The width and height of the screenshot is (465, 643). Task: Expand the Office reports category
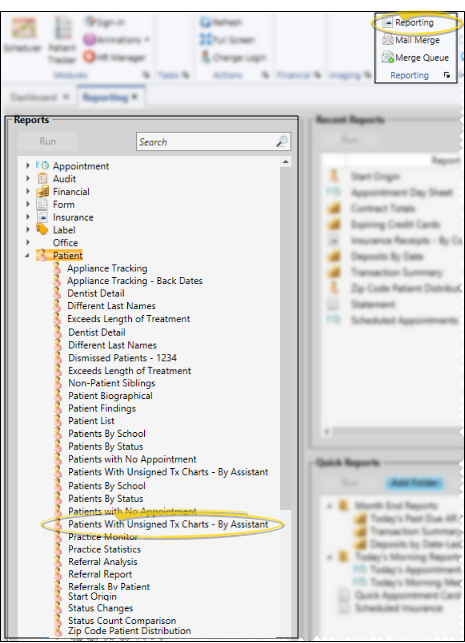point(28,242)
